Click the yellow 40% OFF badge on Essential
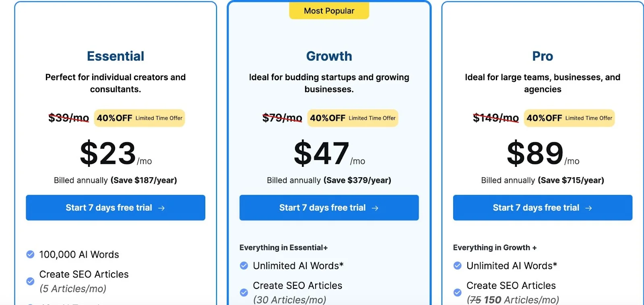This screenshot has width=644, height=305. (x=139, y=118)
